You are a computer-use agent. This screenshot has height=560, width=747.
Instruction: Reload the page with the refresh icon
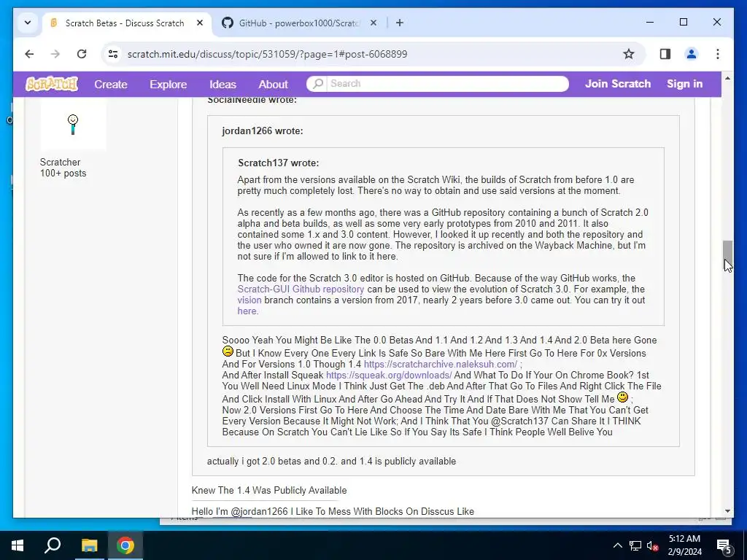tap(82, 54)
